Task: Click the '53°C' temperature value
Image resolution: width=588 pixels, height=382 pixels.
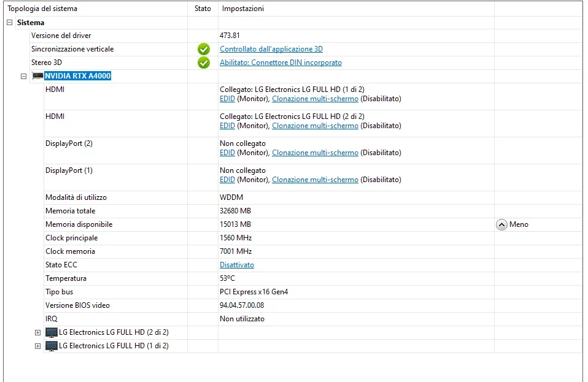Action: [x=227, y=278]
